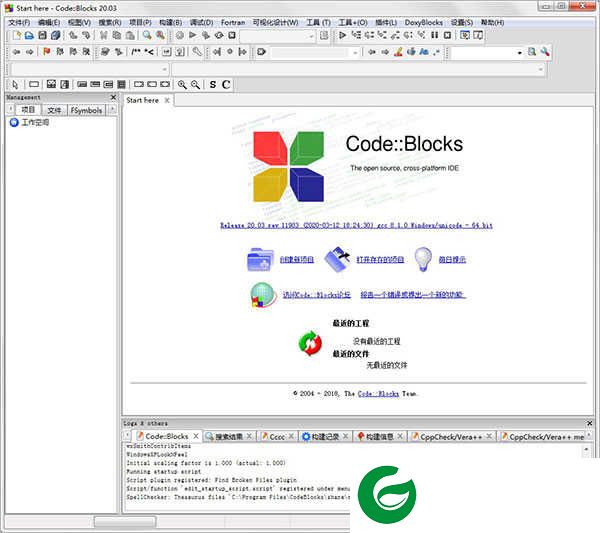Toggle match case Aa option
600x533 pixels.
point(424,52)
